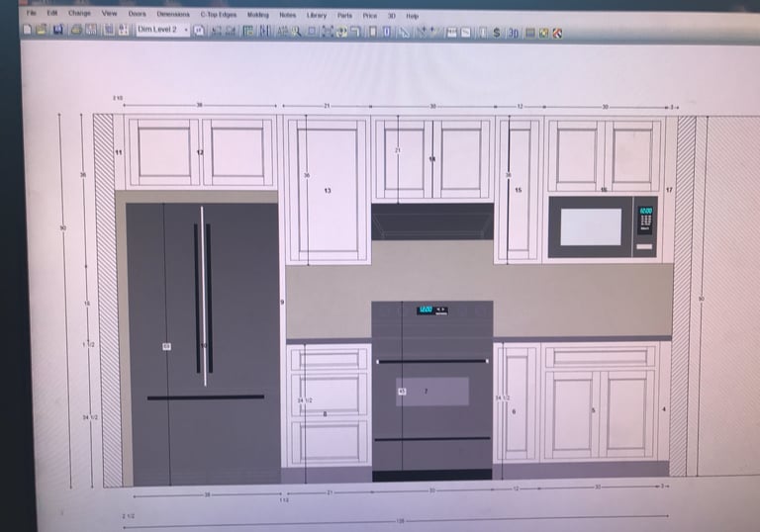The height and width of the screenshot is (532, 760).
Task: Select wall cabinet 16 above the microwave
Action: pos(604,155)
